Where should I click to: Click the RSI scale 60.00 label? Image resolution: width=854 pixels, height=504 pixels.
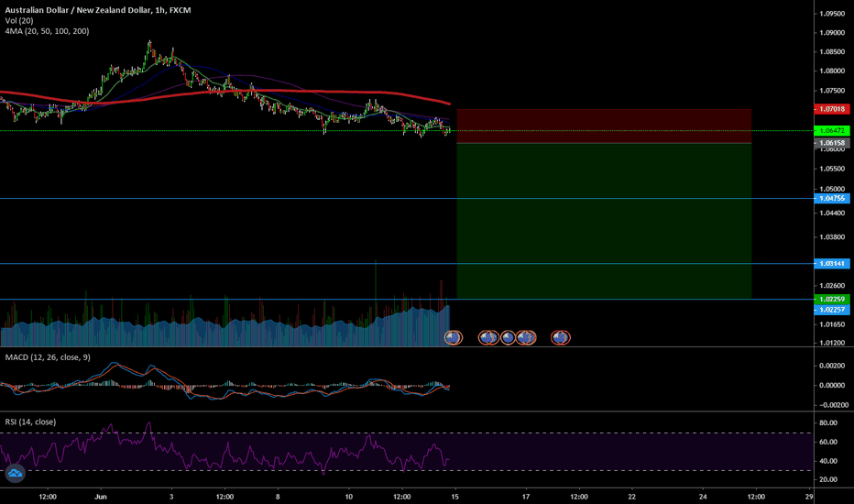tap(827, 442)
